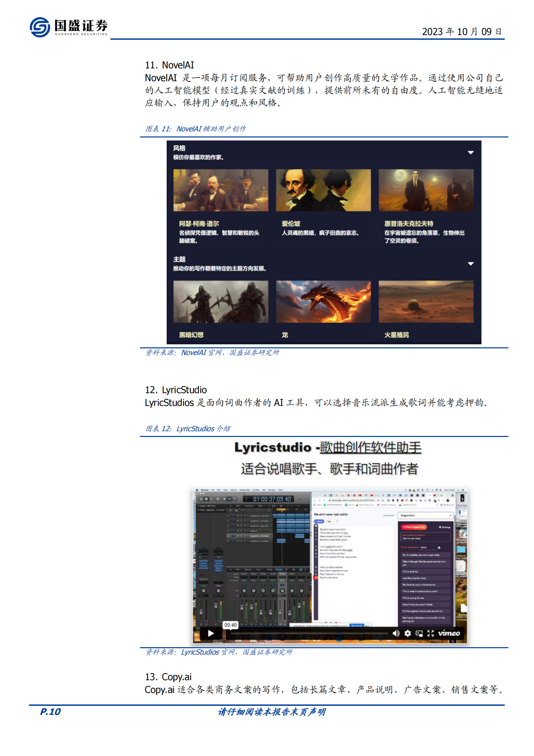This screenshot has width=534, height=756.
Task: Mute the video with the speaker icon
Action: tap(396, 633)
